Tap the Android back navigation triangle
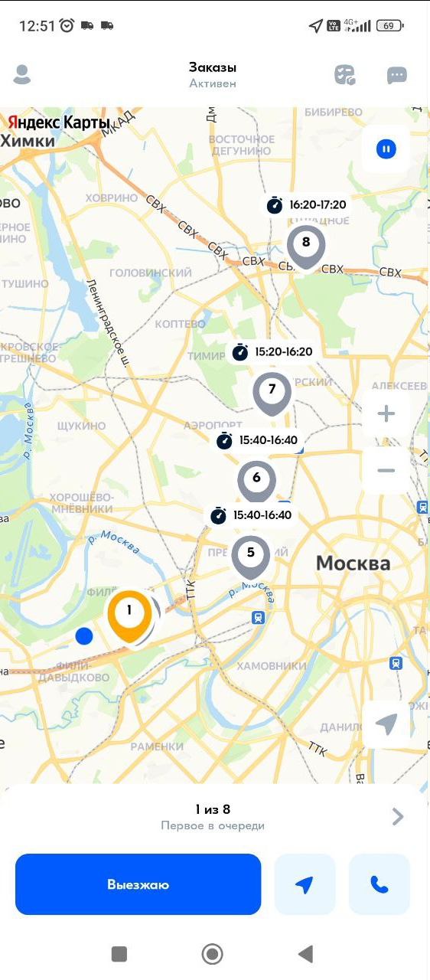Screen dimensions: 430x980 click(x=306, y=953)
